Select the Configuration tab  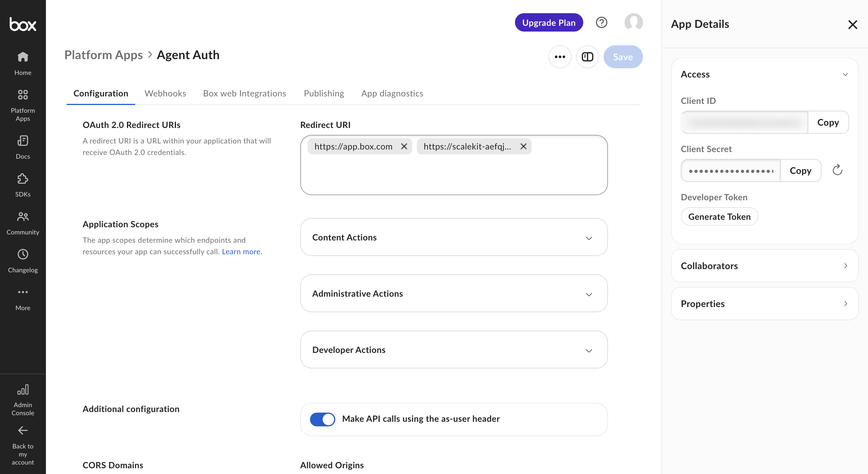coord(101,93)
